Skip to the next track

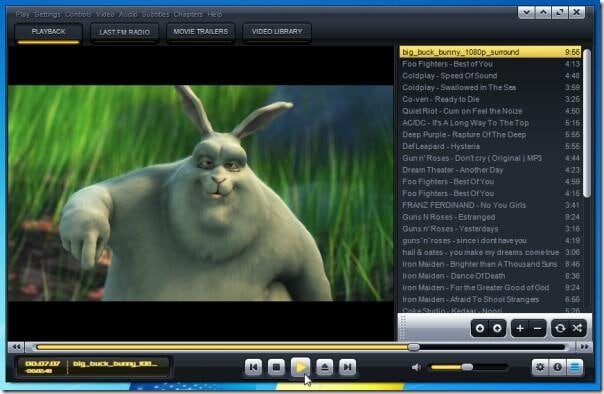(x=347, y=367)
